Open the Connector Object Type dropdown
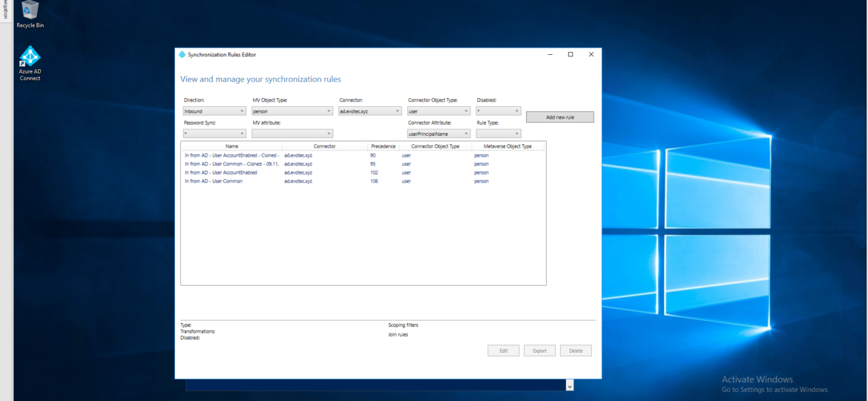868x401 pixels. 438,111
